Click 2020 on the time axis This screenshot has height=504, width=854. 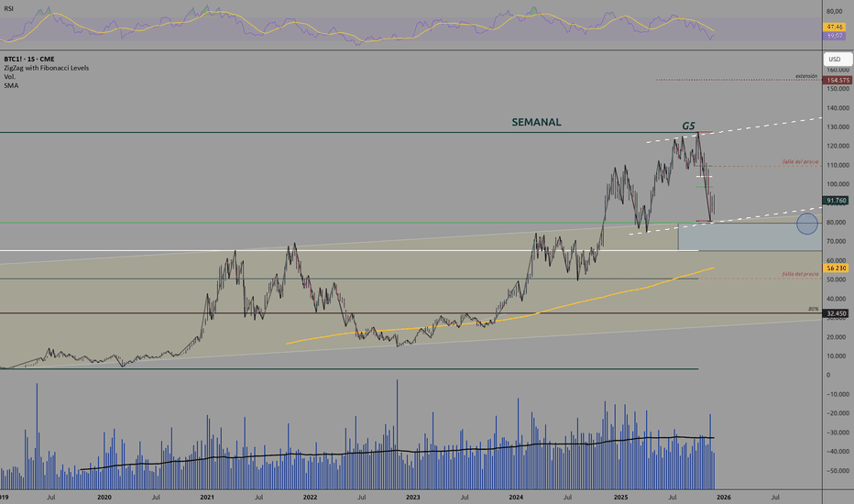click(104, 497)
